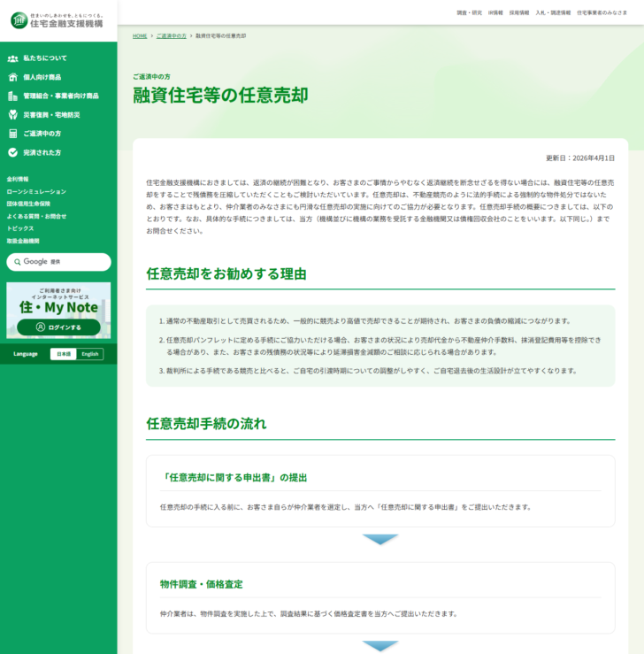The width and height of the screenshot is (644, 654).
Task: Open 住宅事業者のみなさま in top navigation
Action: coord(602,13)
